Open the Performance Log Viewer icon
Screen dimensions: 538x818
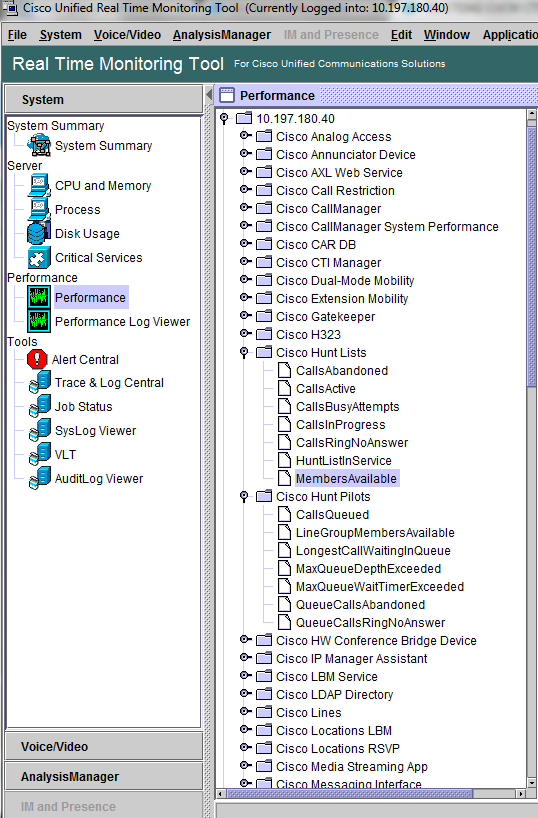coord(39,321)
